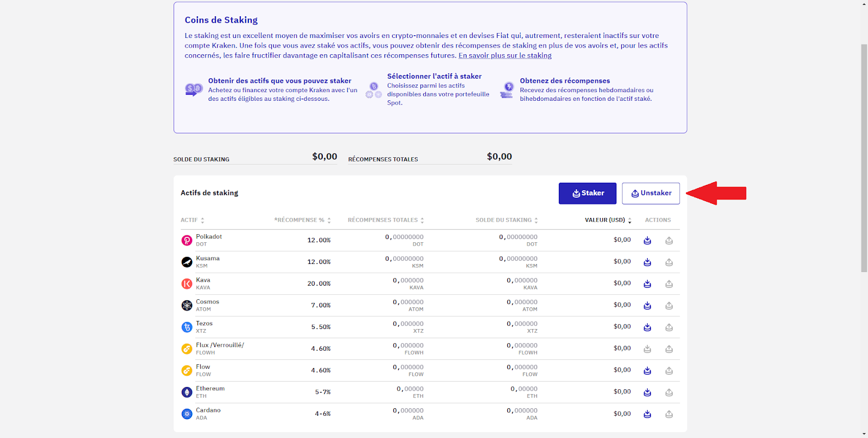This screenshot has width=868, height=438.
Task: Click the Tezos unstake icon
Action: point(669,327)
